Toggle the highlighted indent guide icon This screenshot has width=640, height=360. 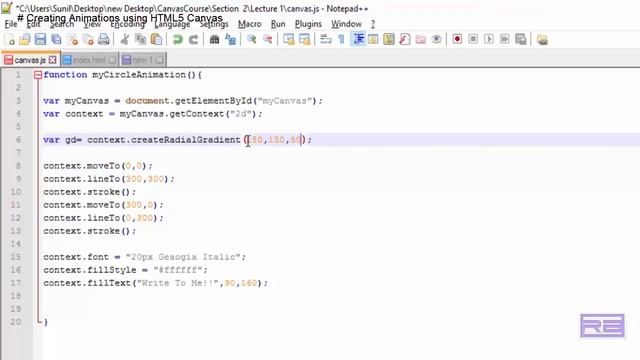pos(358,39)
